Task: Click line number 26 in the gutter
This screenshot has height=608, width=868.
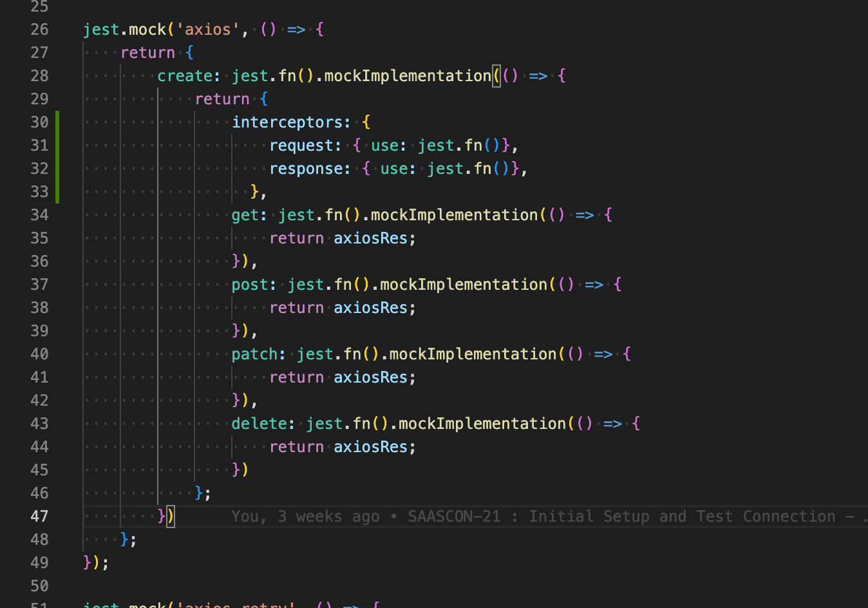Action: point(39,29)
